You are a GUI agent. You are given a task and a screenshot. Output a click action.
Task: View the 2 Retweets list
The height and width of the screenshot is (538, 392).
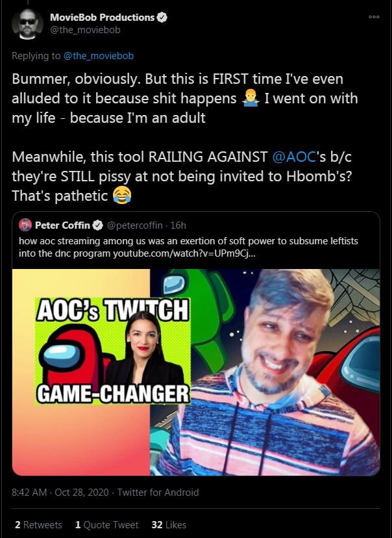click(38, 525)
